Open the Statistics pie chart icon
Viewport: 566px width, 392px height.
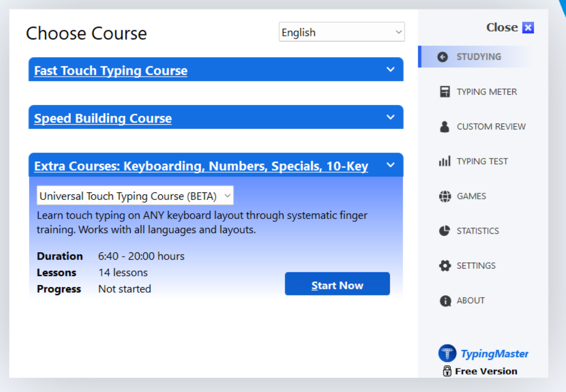(x=445, y=231)
